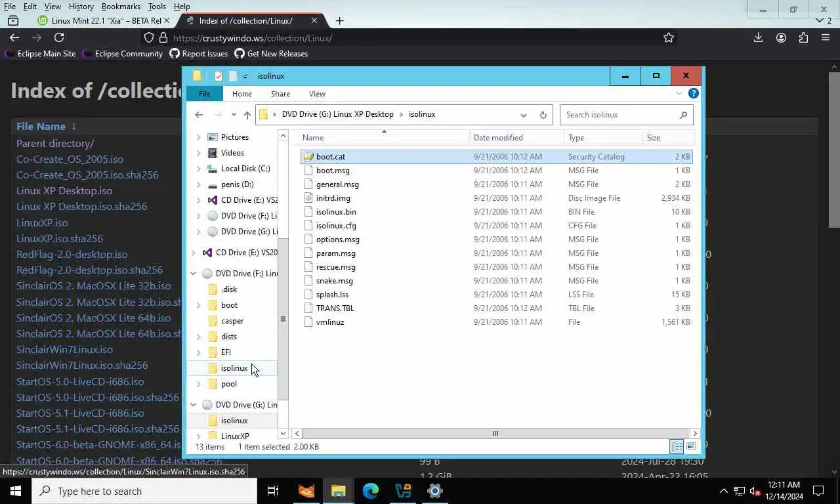This screenshot has width=840, height=504.
Task: Click the file list horizontal scrollbar
Action: point(495,433)
